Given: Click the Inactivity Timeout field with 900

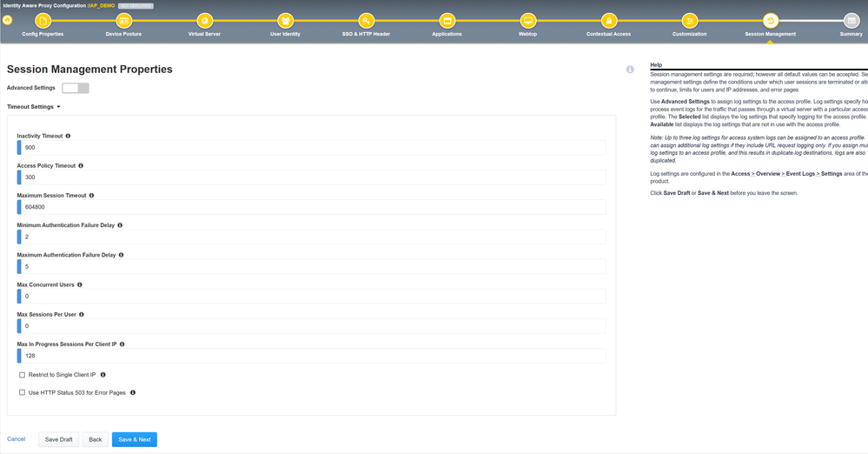Looking at the screenshot, I should pyautogui.click(x=312, y=148).
